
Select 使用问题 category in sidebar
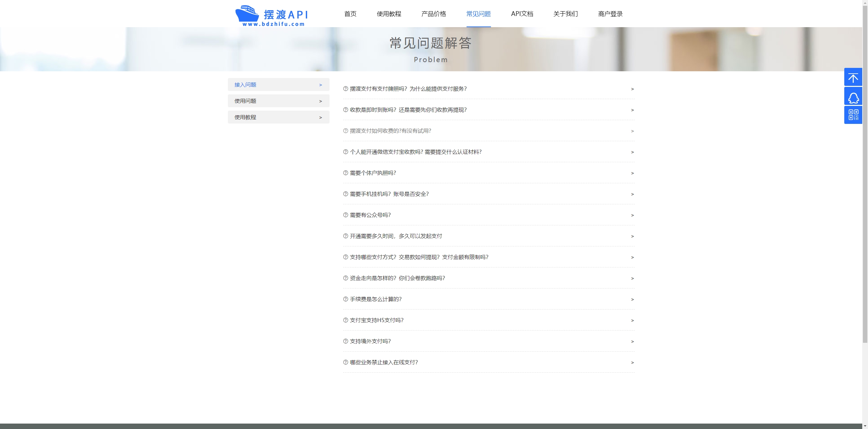[x=278, y=101]
